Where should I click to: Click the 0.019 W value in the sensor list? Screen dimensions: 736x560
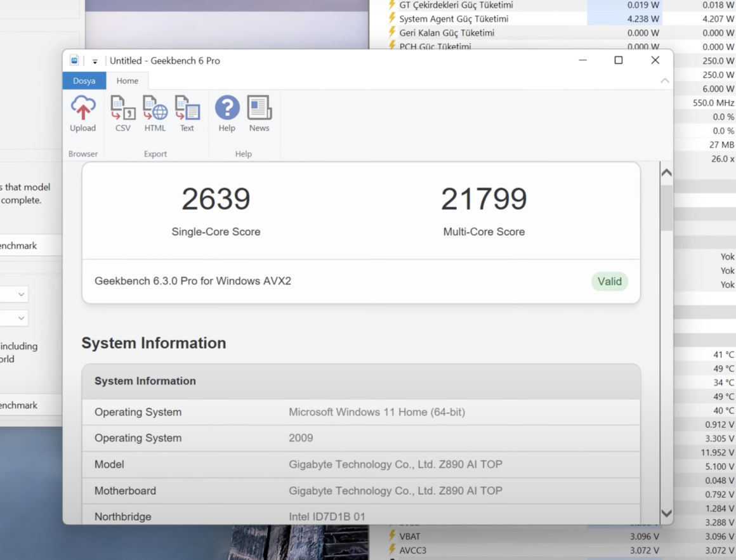pos(643,5)
